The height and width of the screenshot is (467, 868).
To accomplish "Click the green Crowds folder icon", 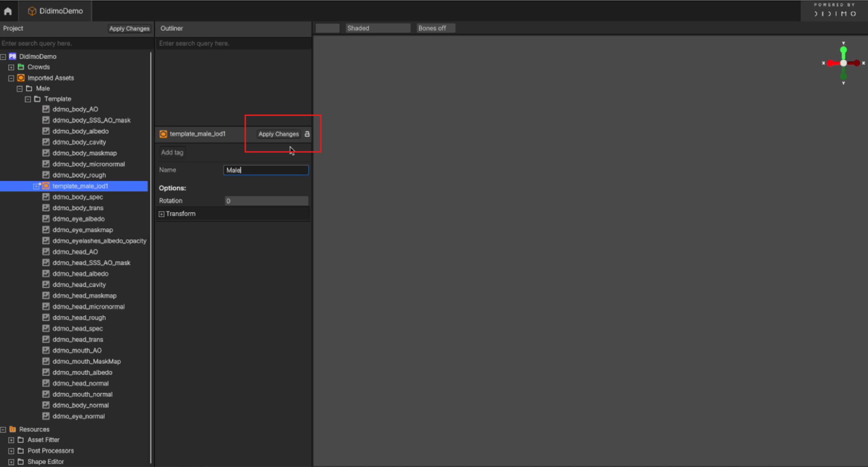I will 21,67.
